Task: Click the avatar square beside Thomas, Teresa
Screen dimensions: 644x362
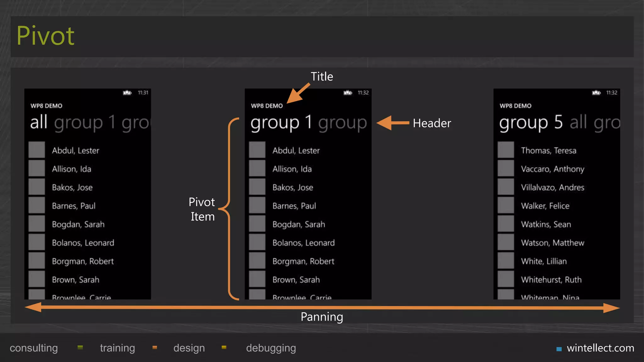Action: pos(506,150)
